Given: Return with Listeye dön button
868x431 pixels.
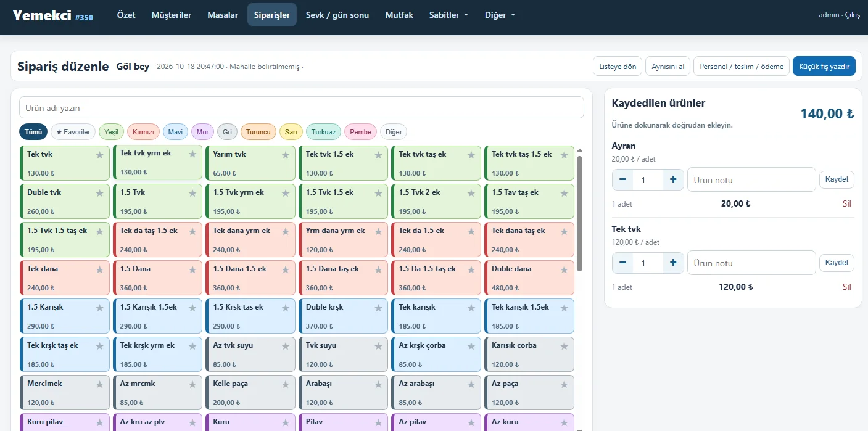Looking at the screenshot, I should [x=618, y=67].
